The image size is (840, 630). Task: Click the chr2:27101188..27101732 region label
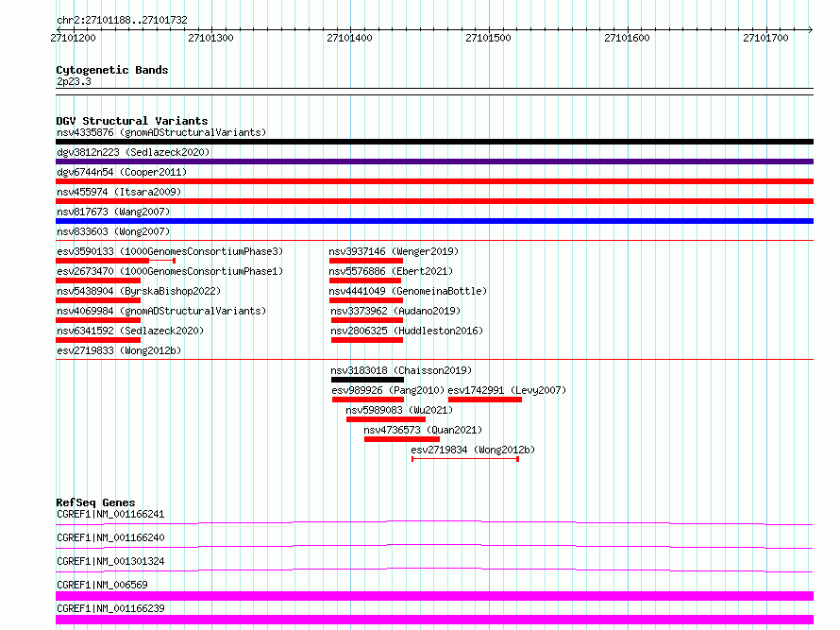click(122, 20)
